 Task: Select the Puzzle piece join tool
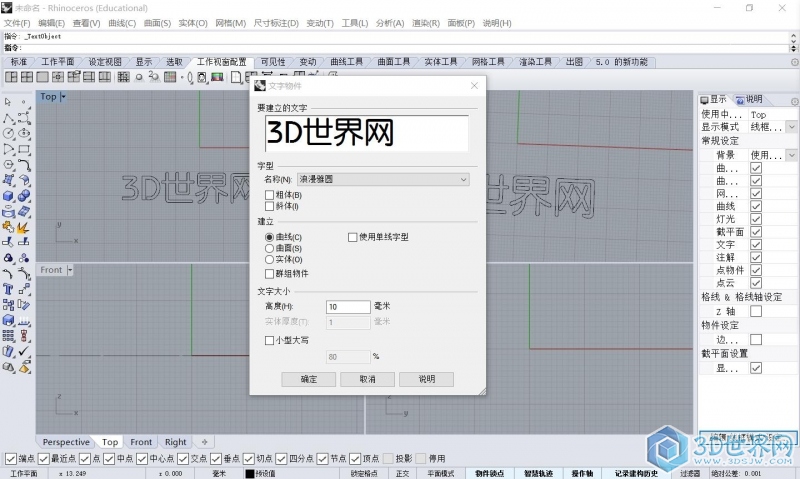[8, 228]
